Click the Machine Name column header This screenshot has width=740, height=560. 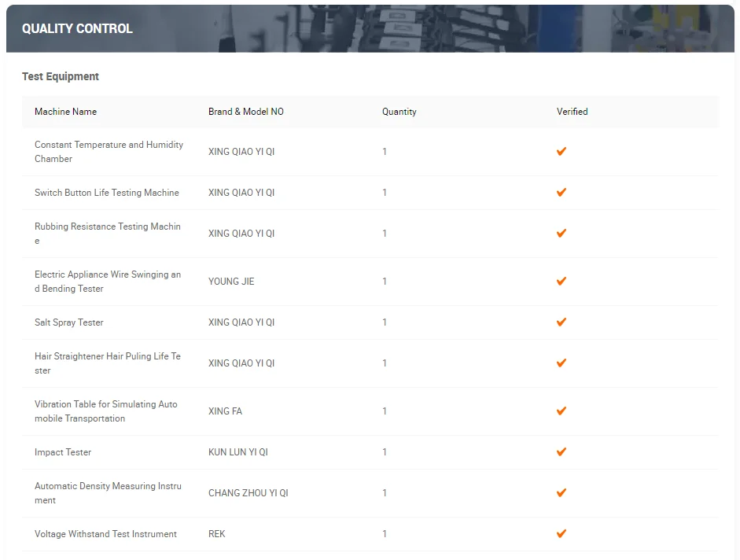point(65,112)
